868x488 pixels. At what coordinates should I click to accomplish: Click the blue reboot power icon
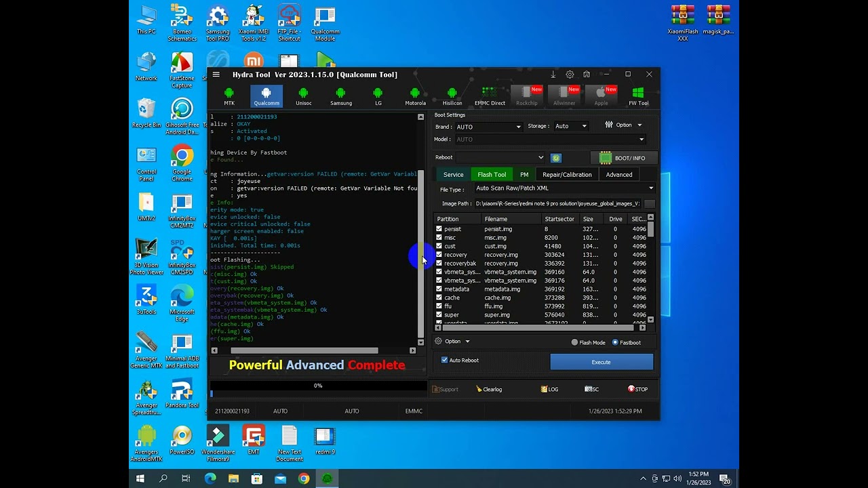pos(556,158)
